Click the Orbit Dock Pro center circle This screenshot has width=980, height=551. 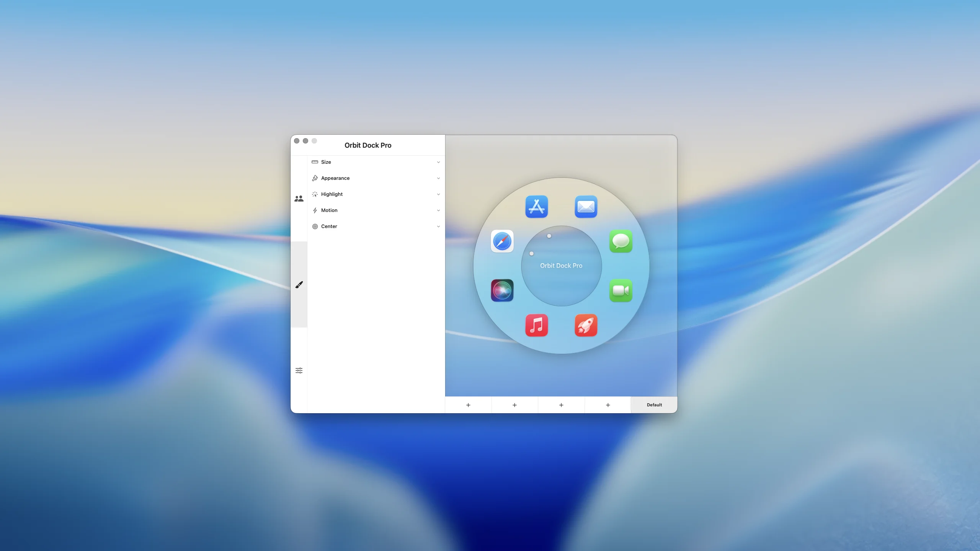[x=561, y=265]
